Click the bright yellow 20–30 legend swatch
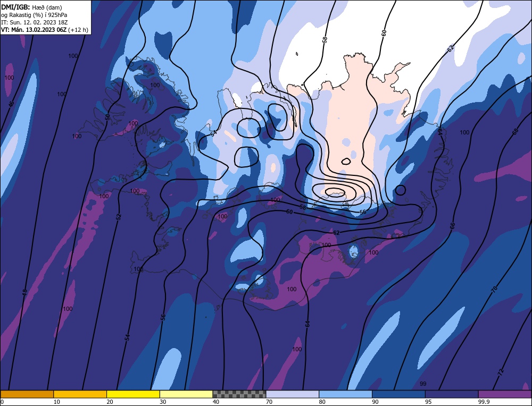The image size is (532, 406). pos(134,394)
